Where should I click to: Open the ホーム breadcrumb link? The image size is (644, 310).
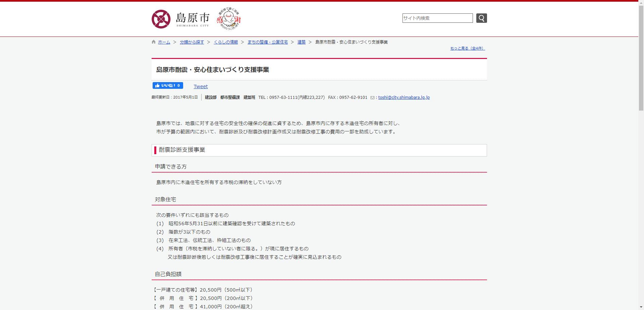pos(164,42)
